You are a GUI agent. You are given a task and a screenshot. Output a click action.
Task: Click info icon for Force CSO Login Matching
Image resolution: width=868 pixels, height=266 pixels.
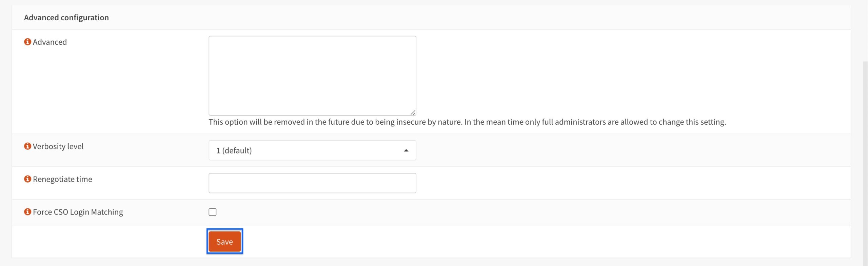click(x=27, y=212)
